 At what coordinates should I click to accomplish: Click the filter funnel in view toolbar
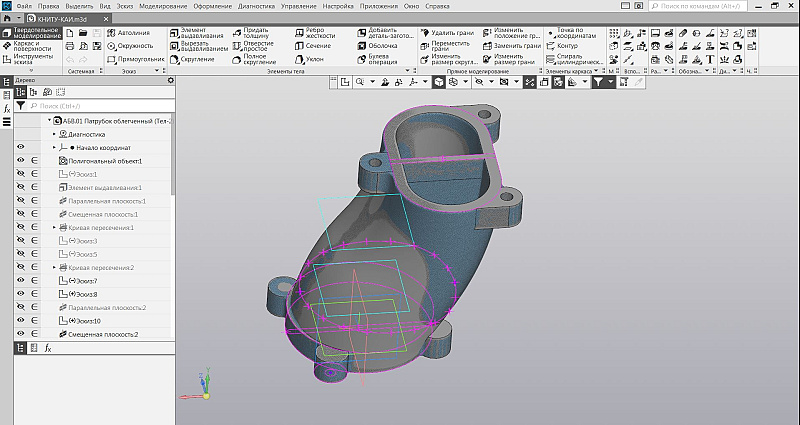point(598,82)
